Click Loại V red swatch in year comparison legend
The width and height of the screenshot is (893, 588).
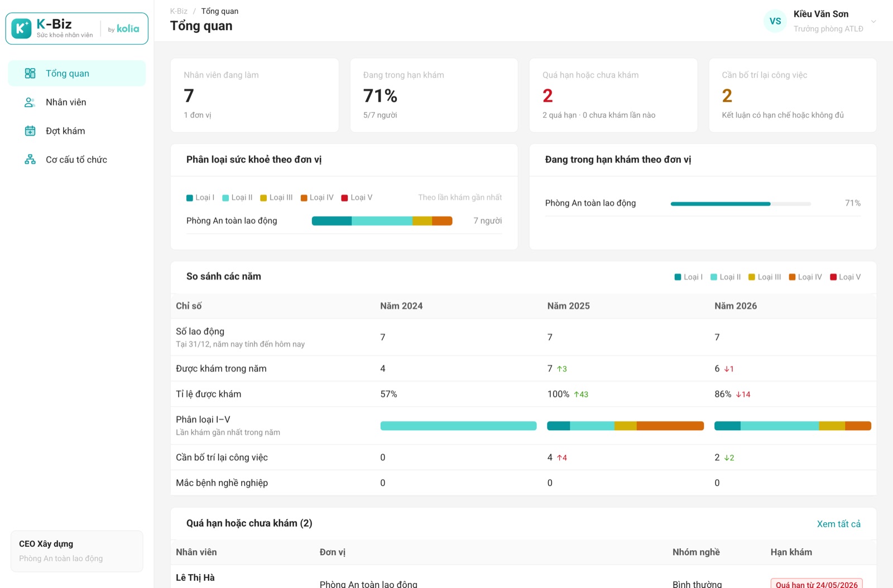tap(833, 277)
